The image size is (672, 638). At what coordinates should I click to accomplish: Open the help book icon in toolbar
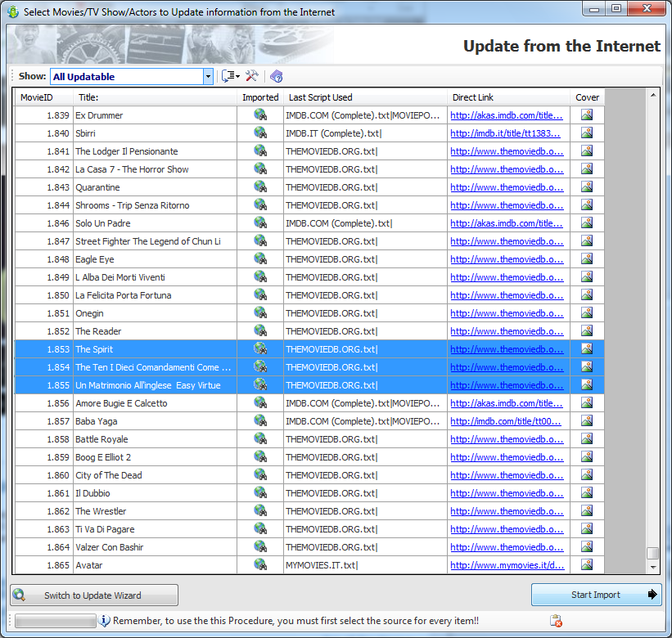click(277, 76)
